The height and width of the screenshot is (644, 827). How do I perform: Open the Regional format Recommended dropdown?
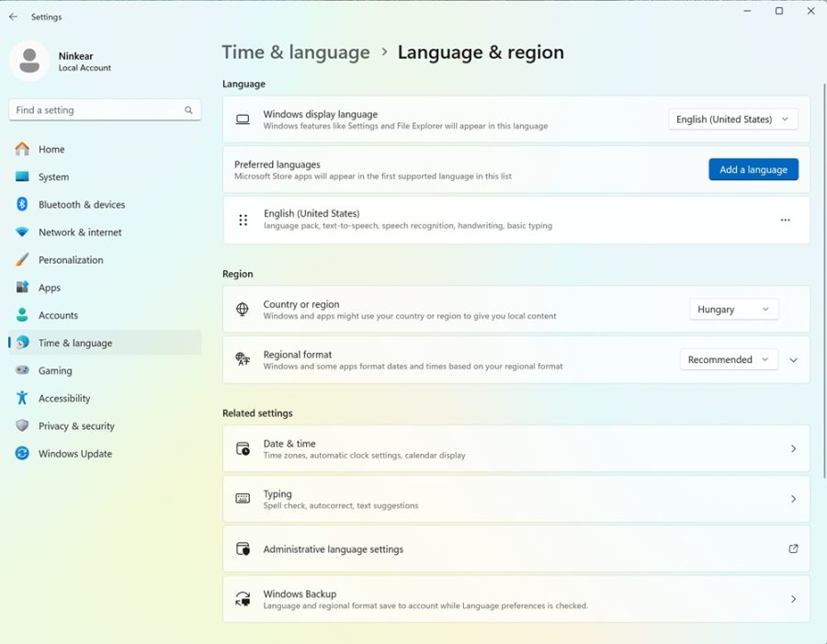[x=729, y=360]
